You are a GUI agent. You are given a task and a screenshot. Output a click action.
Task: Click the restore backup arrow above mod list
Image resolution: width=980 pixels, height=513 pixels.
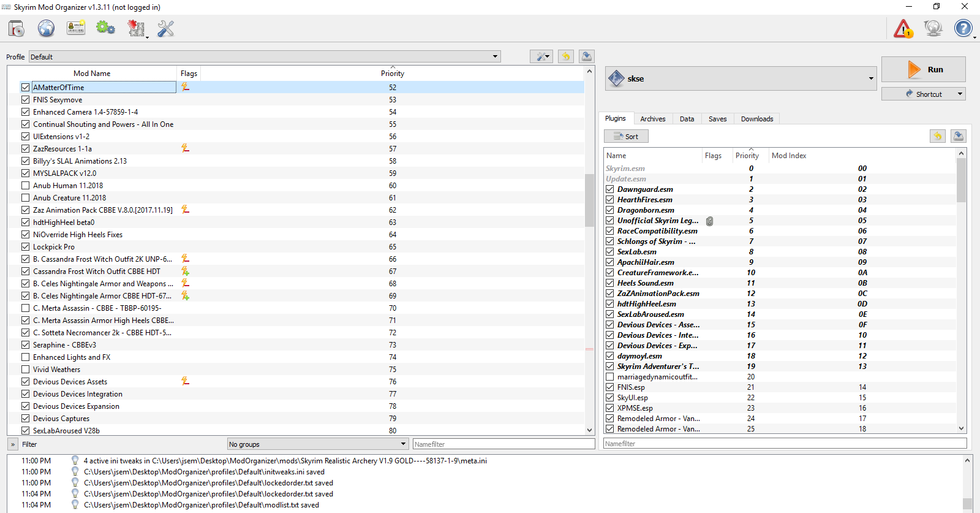tap(566, 56)
